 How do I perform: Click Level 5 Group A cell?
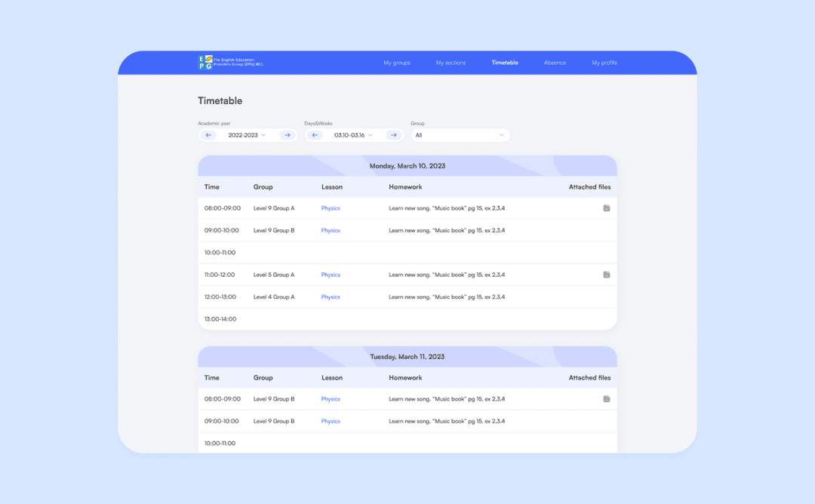[x=274, y=275]
